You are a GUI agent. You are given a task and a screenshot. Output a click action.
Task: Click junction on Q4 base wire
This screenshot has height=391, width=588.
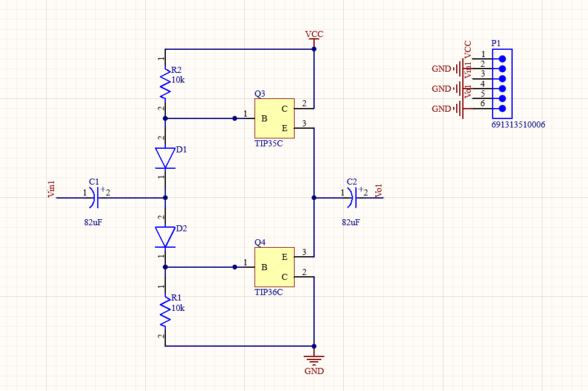(x=234, y=267)
